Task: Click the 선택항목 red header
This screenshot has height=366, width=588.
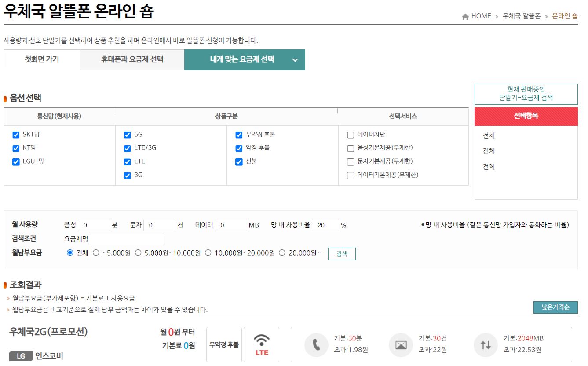Action: (526, 116)
